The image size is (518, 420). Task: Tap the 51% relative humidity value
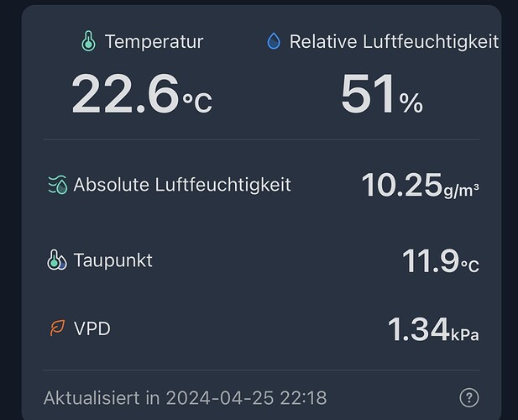(x=369, y=94)
